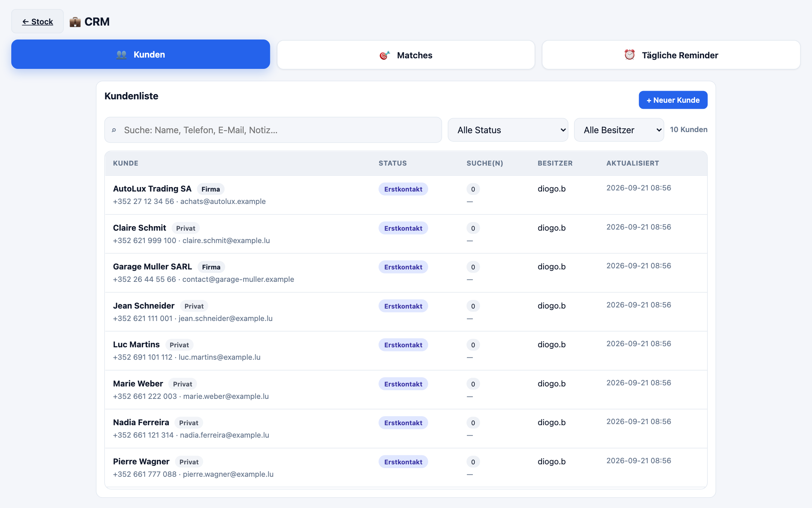Click the Privat tag of Jean Schneider
This screenshot has width=812, height=508.
tap(194, 306)
